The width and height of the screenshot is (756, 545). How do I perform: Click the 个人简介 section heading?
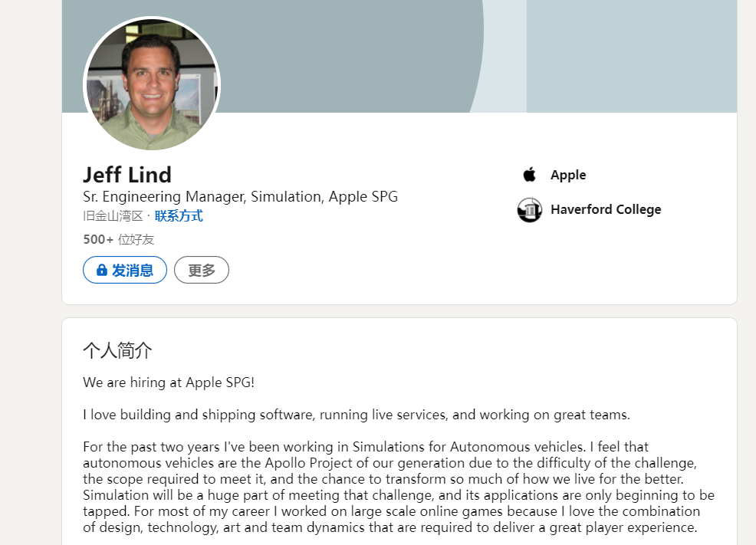click(x=117, y=350)
